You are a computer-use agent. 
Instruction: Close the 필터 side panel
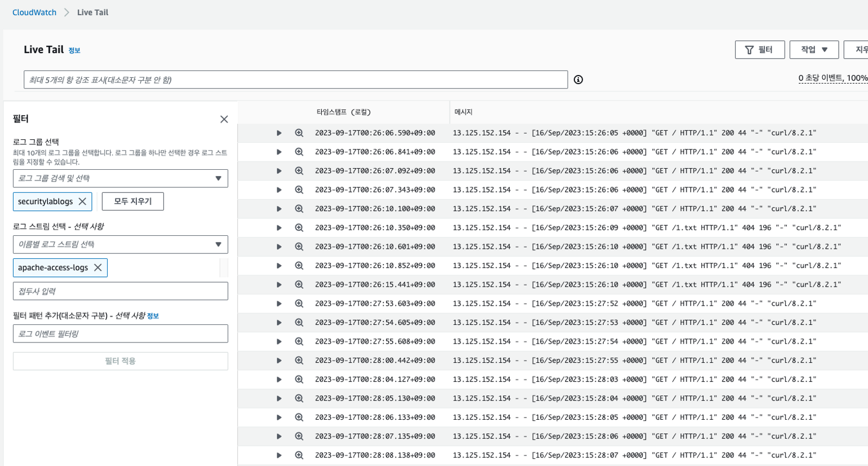(x=224, y=119)
